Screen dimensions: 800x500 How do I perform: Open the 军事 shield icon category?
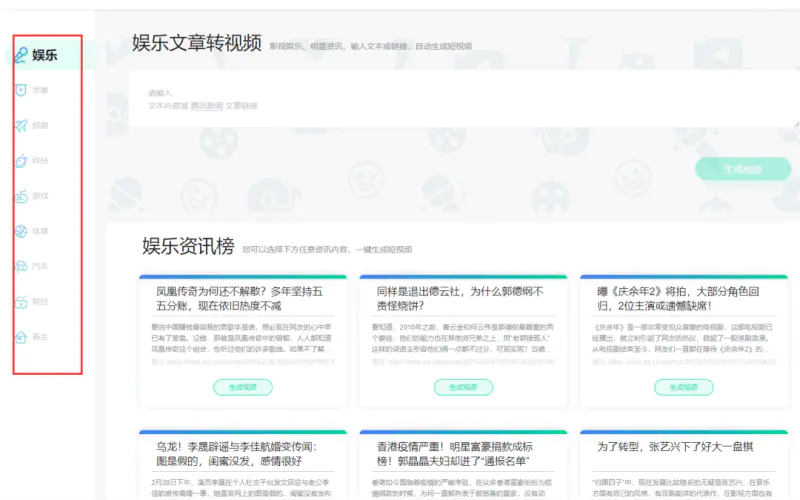21,90
